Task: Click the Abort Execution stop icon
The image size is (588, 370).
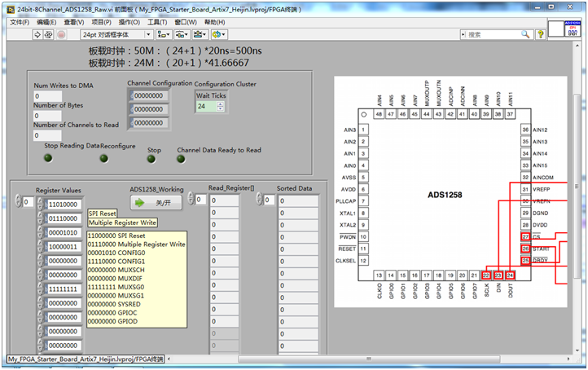Action: [x=62, y=34]
